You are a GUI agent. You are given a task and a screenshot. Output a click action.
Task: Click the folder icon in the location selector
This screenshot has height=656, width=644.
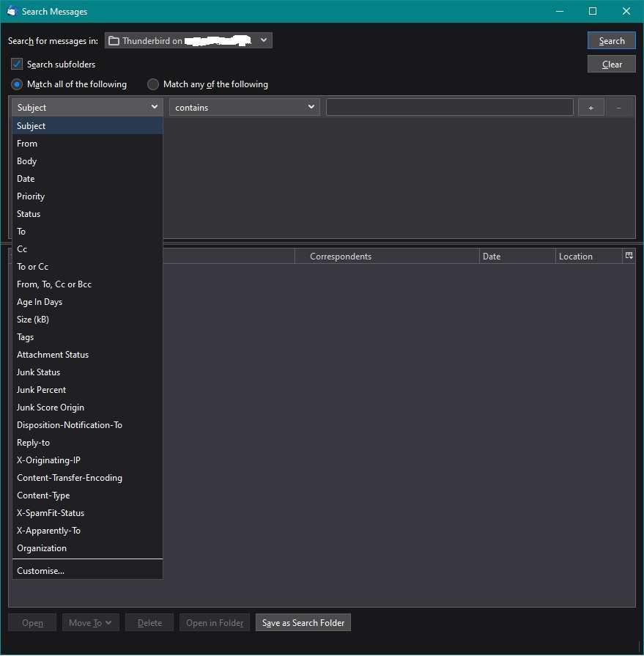[x=114, y=40]
